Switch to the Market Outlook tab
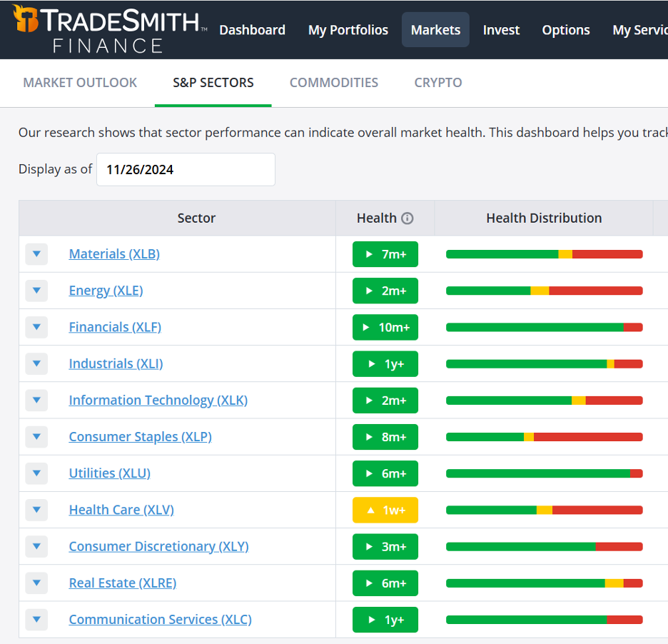 80,83
